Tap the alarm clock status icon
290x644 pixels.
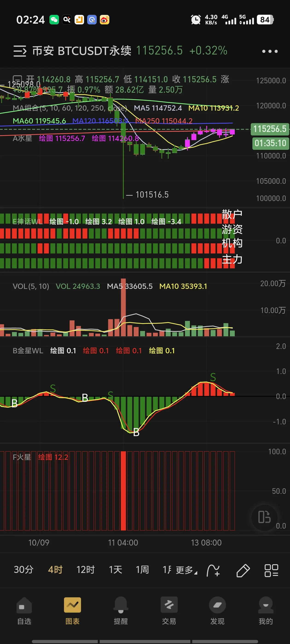point(196,20)
